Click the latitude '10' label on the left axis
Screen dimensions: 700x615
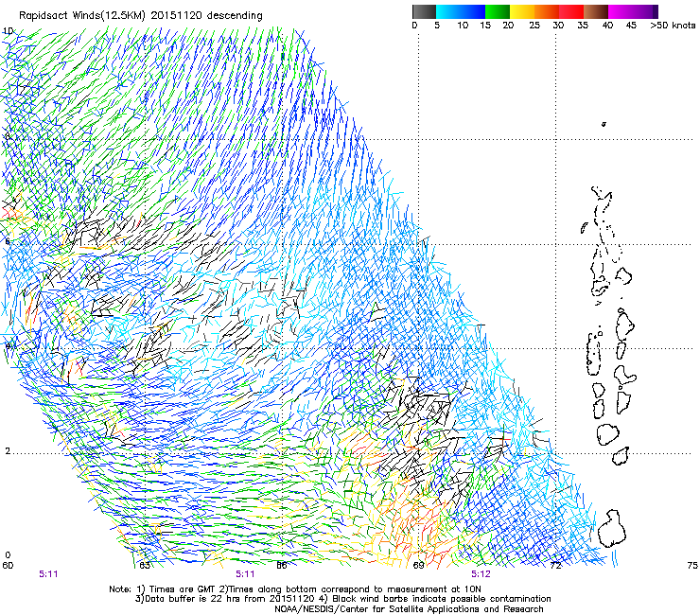point(8,31)
